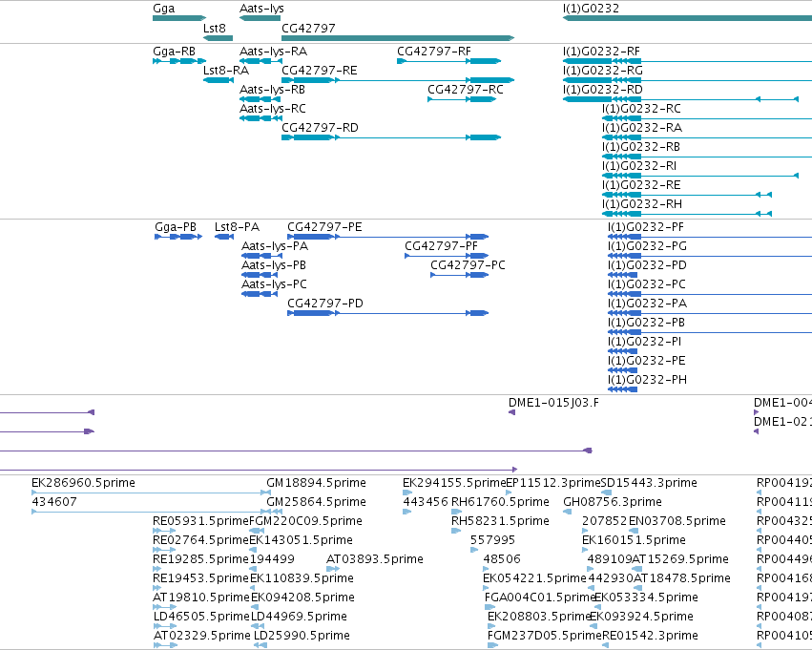Image resolution: width=812 pixels, height=650 pixels.
Task: Click the EK160151.5prime EST label
Action: point(634,541)
